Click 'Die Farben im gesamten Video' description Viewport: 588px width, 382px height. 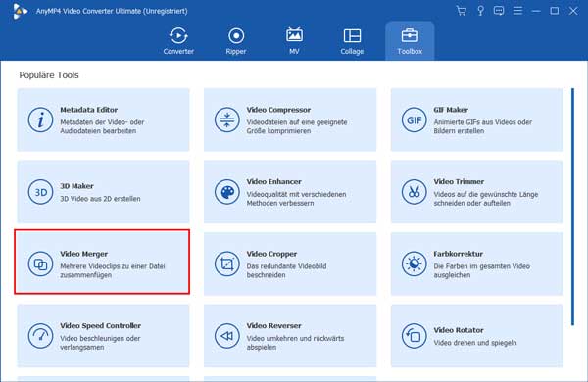[481, 270]
